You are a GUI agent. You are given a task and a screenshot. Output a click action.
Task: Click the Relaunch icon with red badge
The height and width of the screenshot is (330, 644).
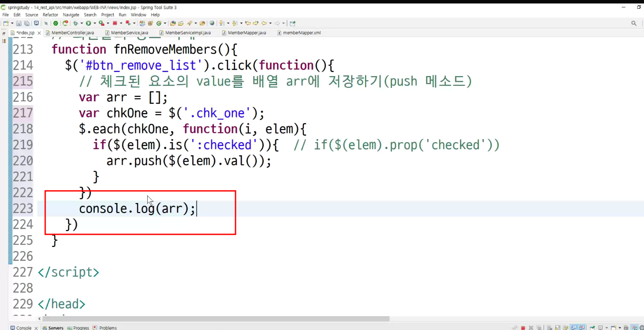click(x=65, y=23)
